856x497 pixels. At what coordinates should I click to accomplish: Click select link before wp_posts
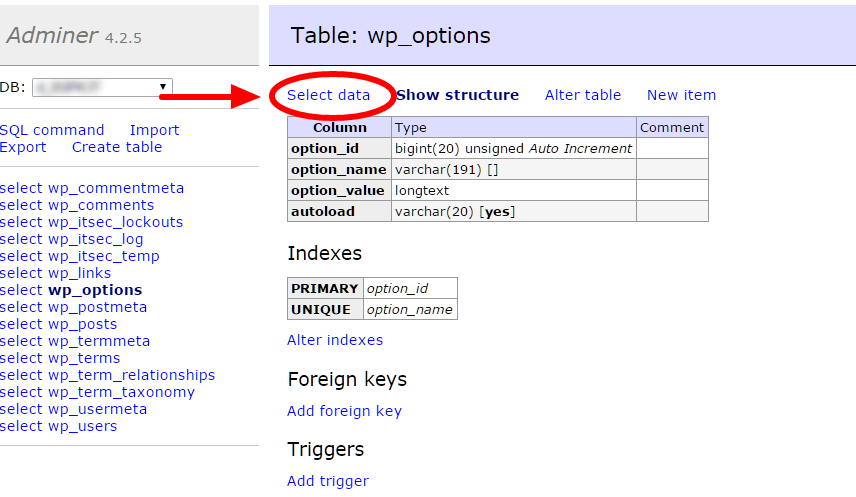coord(21,324)
